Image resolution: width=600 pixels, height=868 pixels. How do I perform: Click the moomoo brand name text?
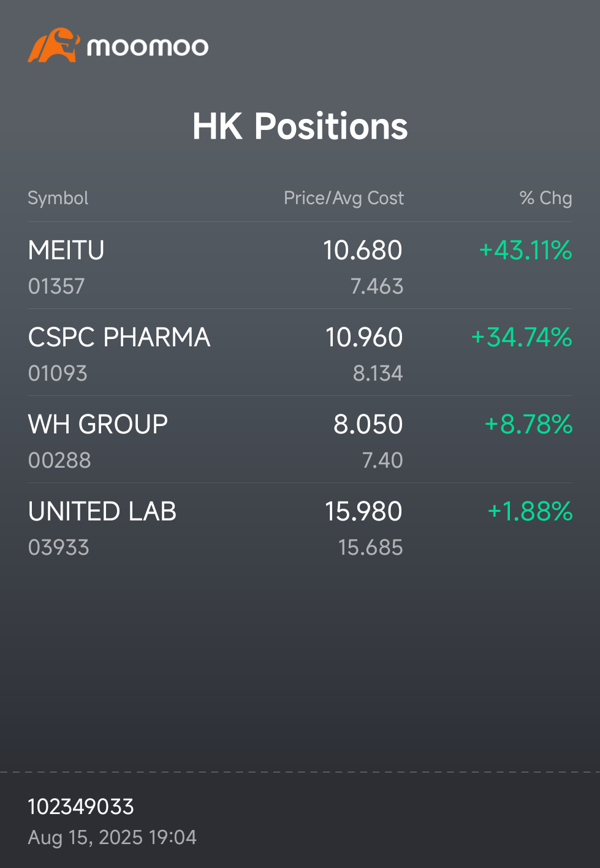point(148,47)
